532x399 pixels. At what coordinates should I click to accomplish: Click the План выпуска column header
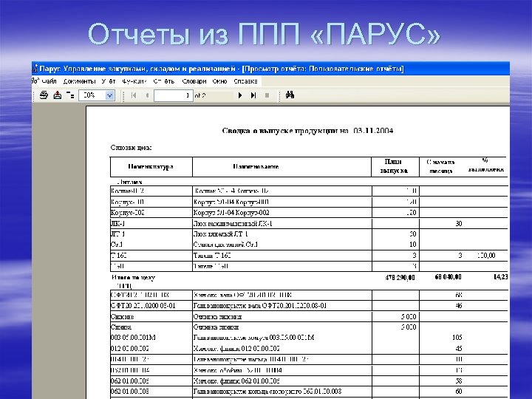pos(394,166)
